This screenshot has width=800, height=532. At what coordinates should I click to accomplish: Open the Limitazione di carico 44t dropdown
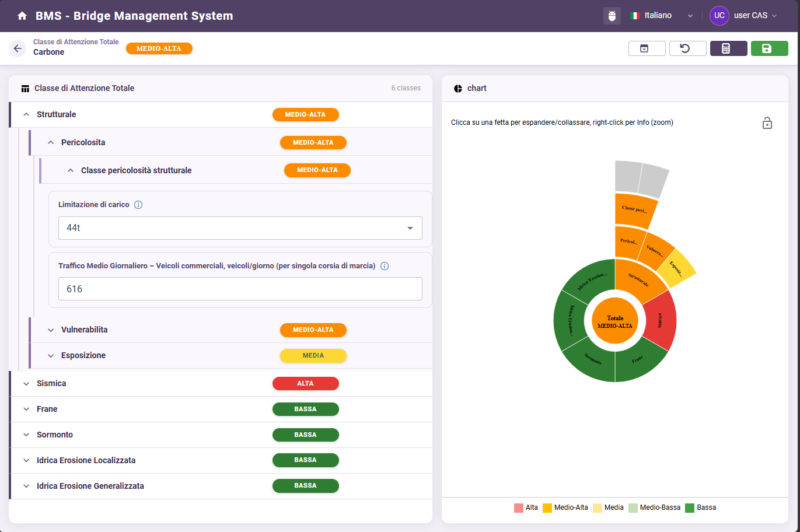[240, 228]
